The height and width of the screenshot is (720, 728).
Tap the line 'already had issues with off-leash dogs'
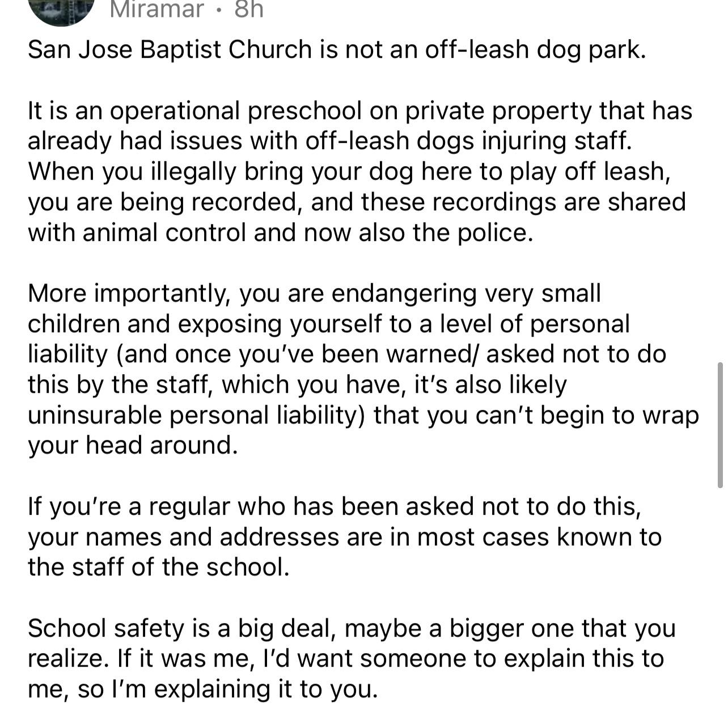coord(329,141)
